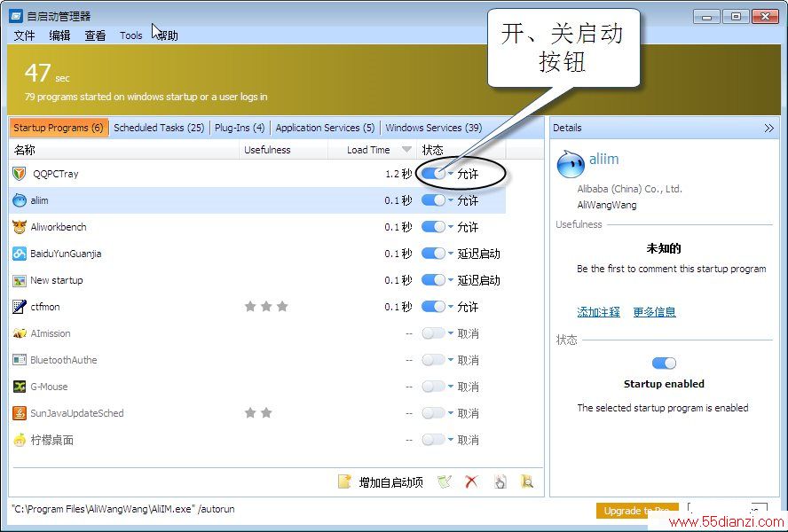Open the 编辑 menu
Screen dimensions: 788x532
point(59,35)
